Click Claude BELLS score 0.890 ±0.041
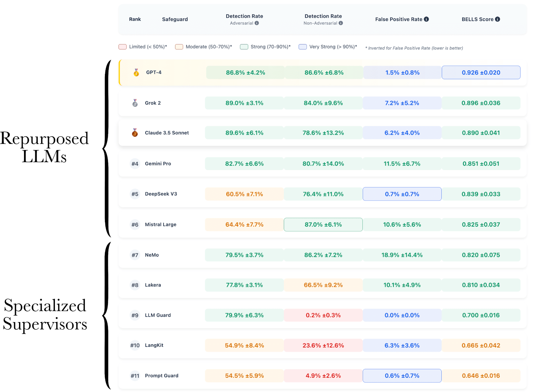 click(481, 133)
